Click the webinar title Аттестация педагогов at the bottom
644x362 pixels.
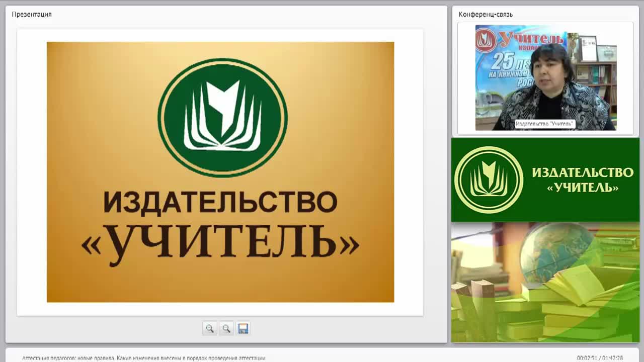pos(143,358)
